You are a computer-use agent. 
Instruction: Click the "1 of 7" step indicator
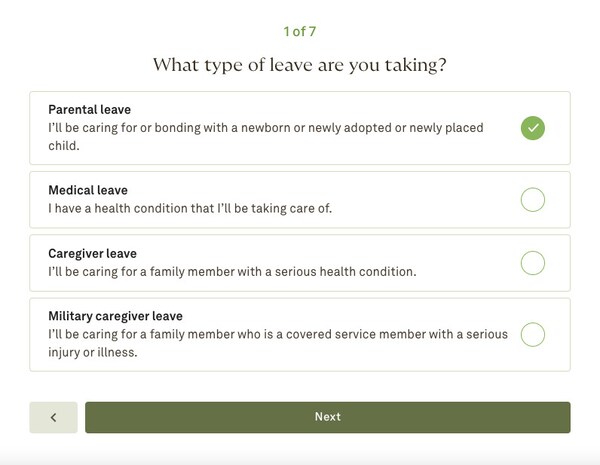click(300, 32)
